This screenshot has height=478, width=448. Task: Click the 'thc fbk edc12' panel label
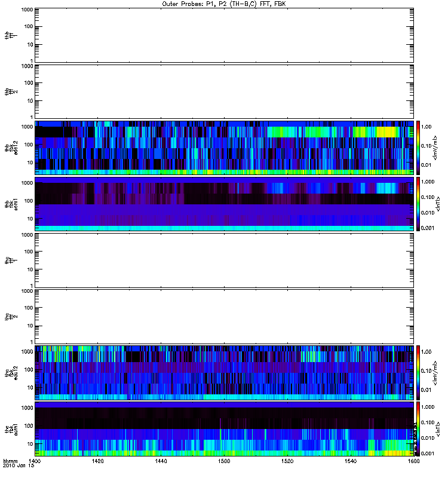11,372
